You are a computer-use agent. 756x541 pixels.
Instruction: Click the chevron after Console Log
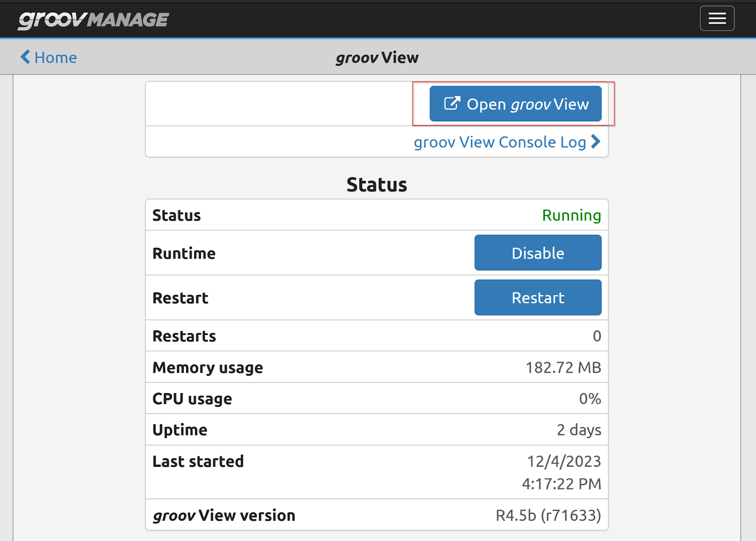point(596,142)
